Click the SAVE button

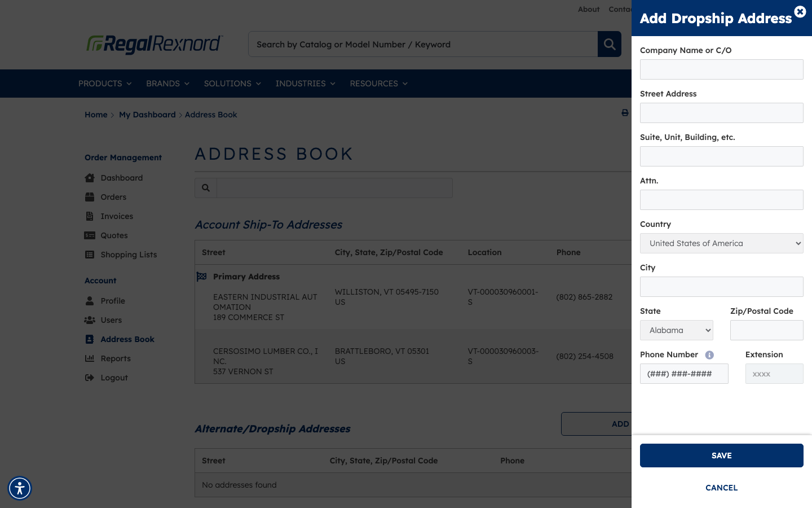click(x=722, y=456)
